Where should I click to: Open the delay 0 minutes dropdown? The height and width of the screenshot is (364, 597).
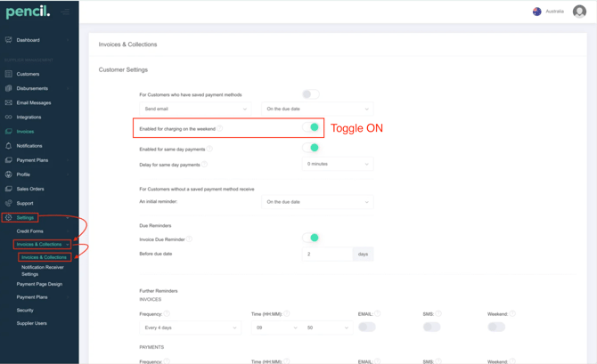(x=337, y=164)
